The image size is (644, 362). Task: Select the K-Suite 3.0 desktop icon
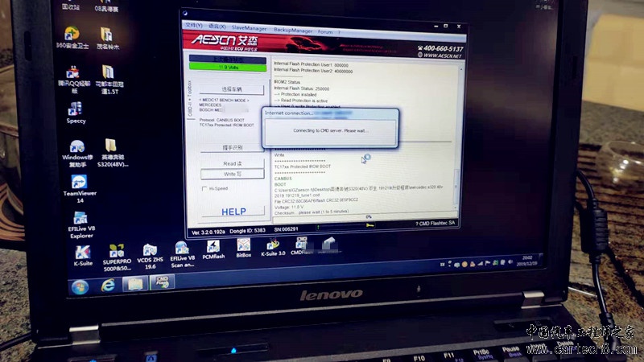click(x=273, y=247)
